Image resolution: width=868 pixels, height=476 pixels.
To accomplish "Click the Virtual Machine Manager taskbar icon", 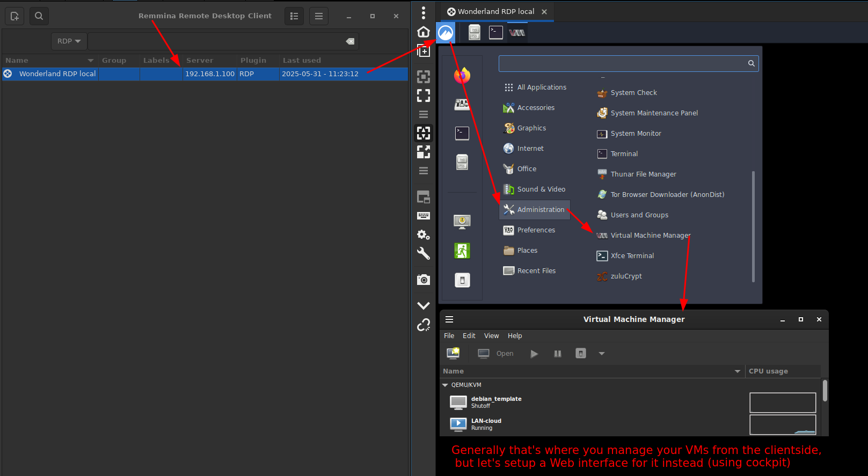I will (517, 33).
